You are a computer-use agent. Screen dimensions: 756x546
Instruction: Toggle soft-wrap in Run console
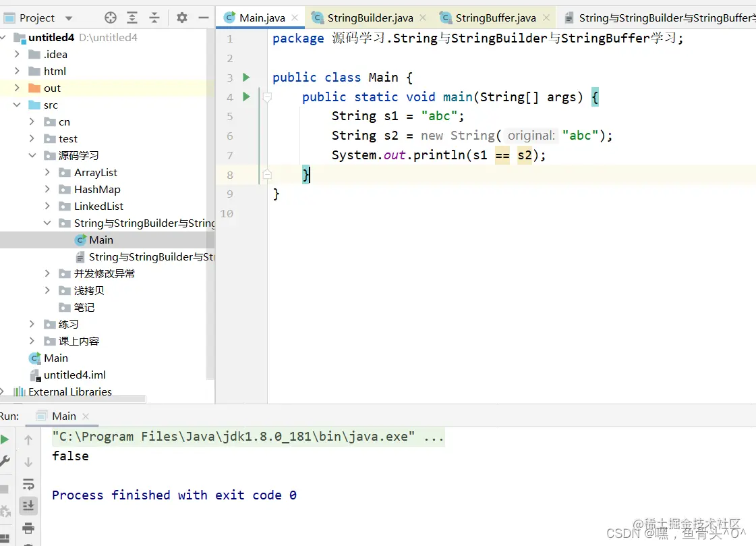pos(28,485)
